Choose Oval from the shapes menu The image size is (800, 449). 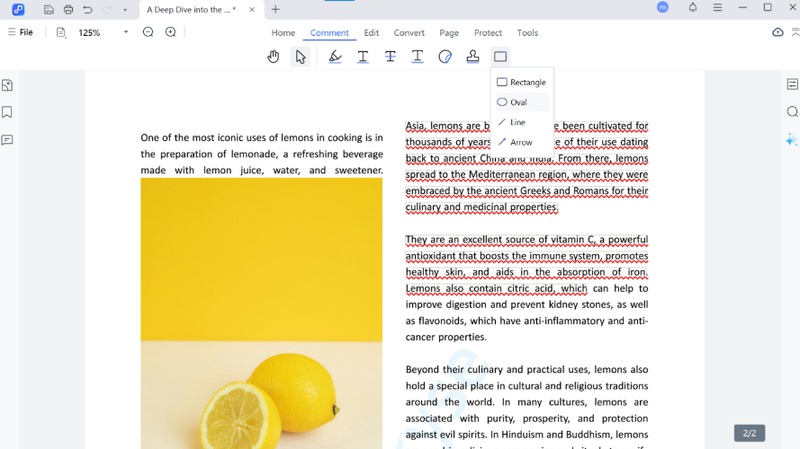tap(518, 102)
